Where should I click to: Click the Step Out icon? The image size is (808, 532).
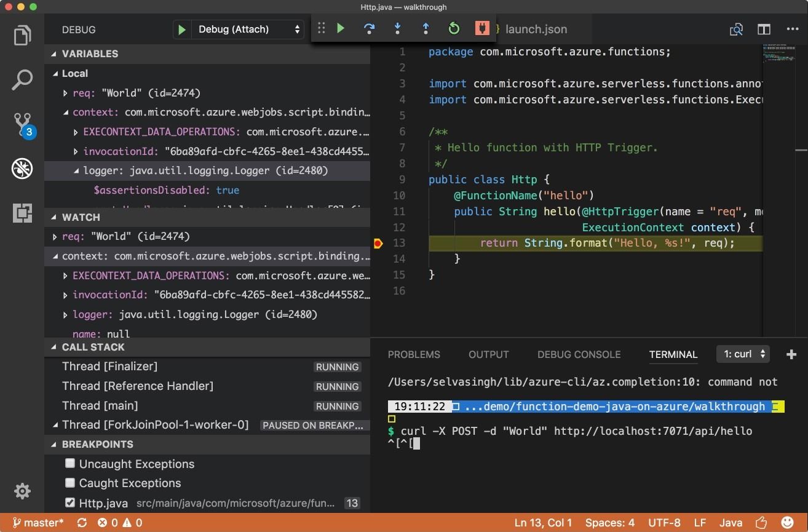point(426,28)
